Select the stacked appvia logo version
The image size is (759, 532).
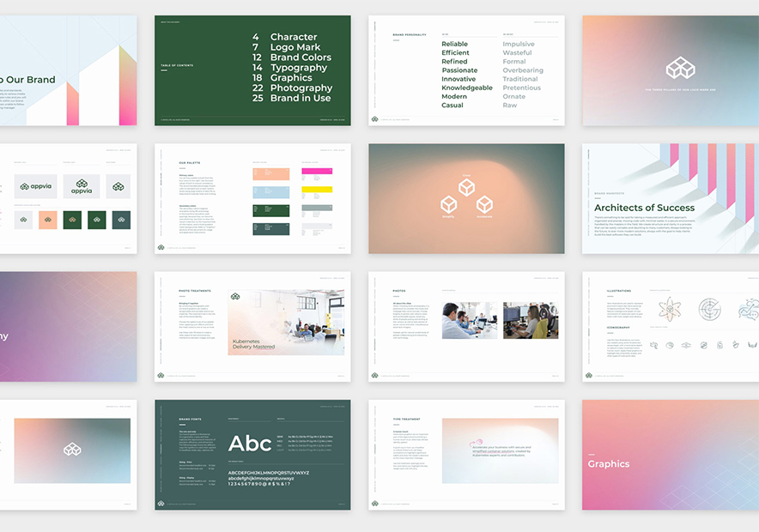tap(82, 185)
